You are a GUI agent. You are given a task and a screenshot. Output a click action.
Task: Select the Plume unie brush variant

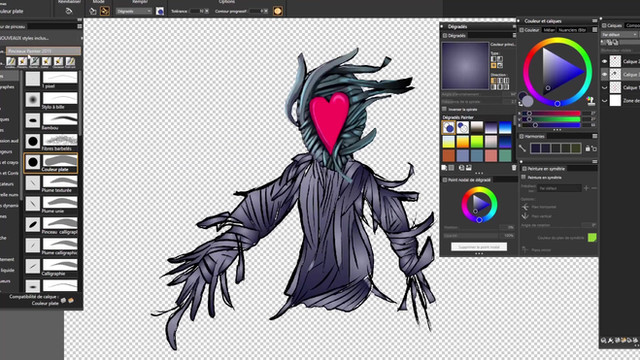point(51,204)
